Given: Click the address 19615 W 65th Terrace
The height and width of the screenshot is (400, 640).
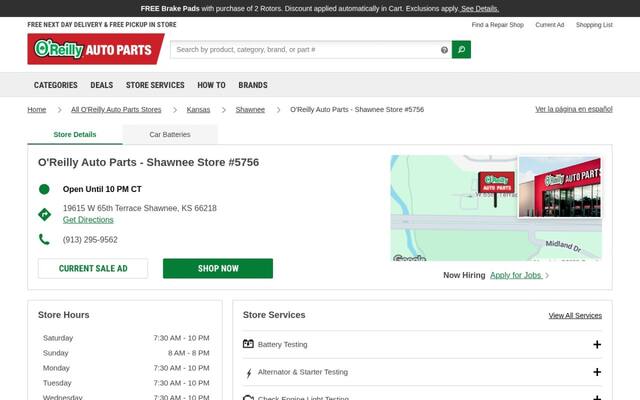Looking at the screenshot, I should click(140, 208).
